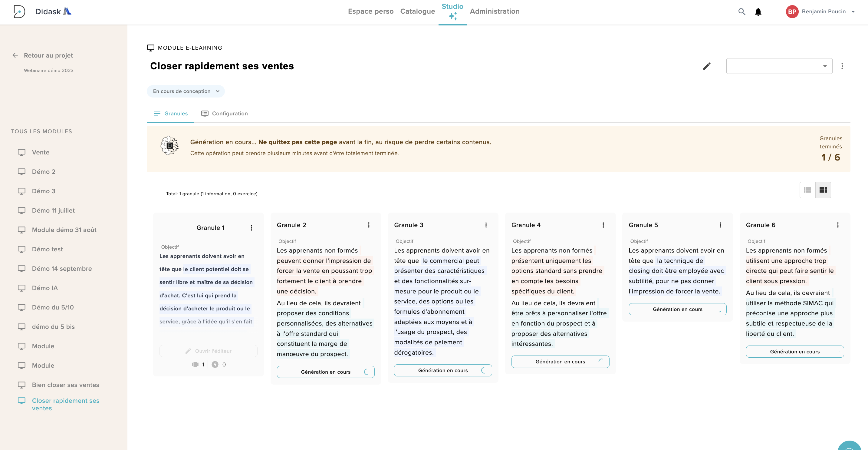
Task: Open Granule 1 kebab menu
Action: click(252, 228)
